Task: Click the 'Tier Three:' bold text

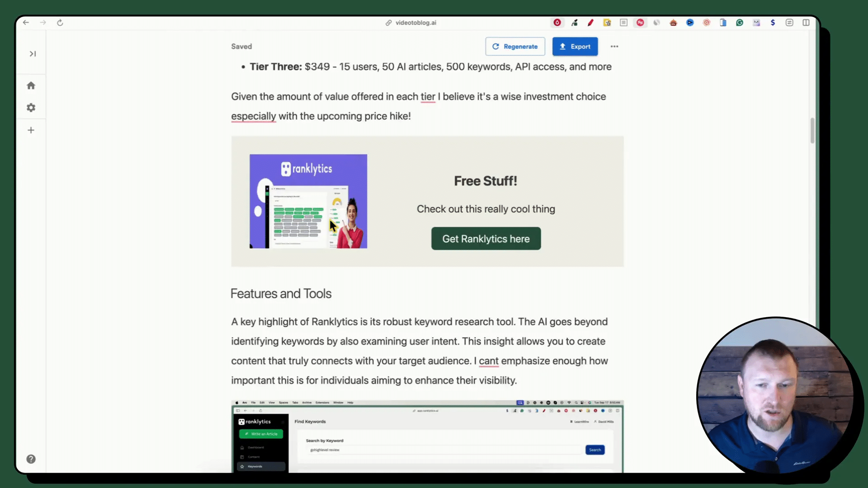Action: coord(276,67)
